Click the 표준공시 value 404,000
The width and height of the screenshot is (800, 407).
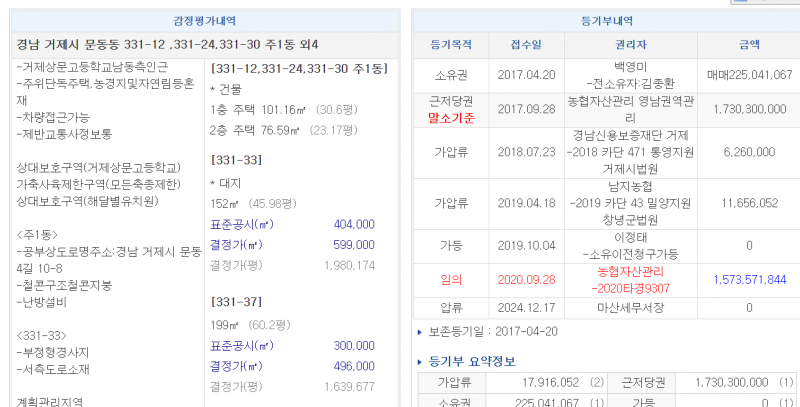coord(355,225)
